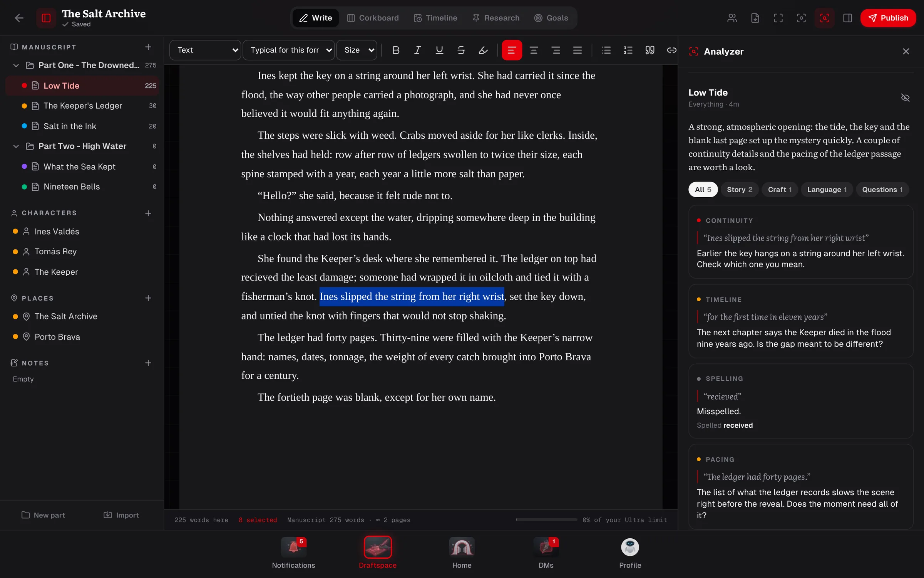This screenshot has height=578, width=924.
Task: Toggle bold formatting
Action: (x=395, y=50)
